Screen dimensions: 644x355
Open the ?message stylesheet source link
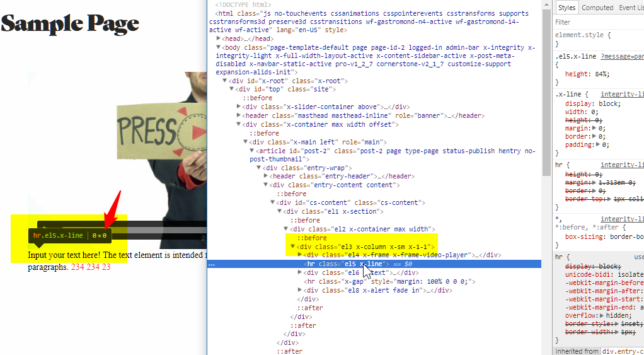coord(621,56)
